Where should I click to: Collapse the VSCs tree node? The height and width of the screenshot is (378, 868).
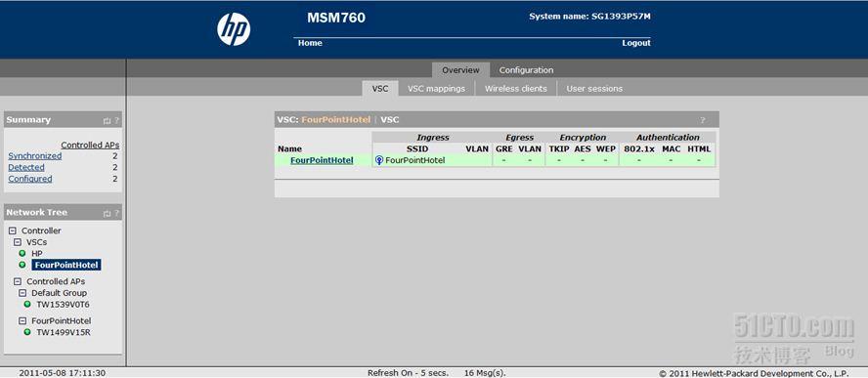tap(18, 242)
